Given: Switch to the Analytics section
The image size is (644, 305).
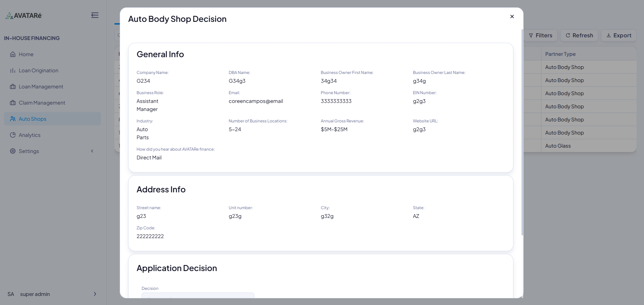Looking at the screenshot, I should [30, 135].
